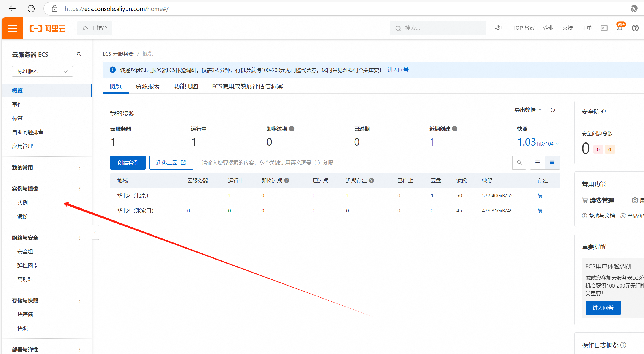This screenshot has height=354, width=644.
Task: Open the Cloud Shell terminal icon
Action: [604, 28]
